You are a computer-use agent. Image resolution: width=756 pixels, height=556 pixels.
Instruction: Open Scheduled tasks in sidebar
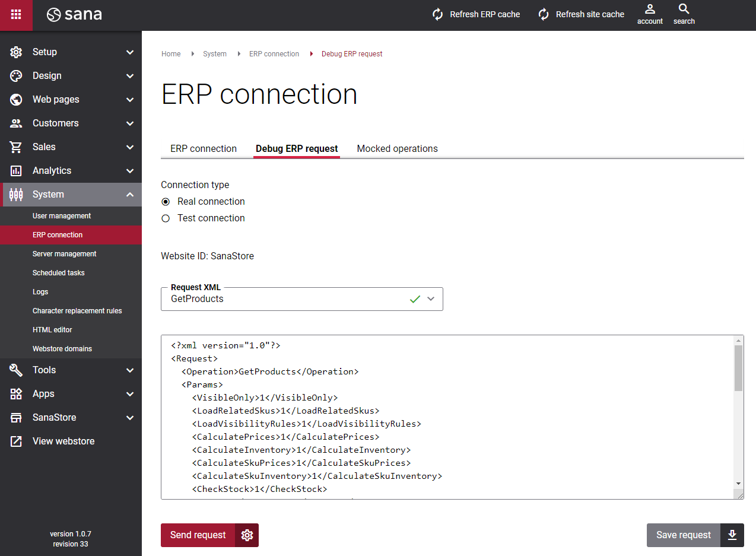pyautogui.click(x=71, y=273)
